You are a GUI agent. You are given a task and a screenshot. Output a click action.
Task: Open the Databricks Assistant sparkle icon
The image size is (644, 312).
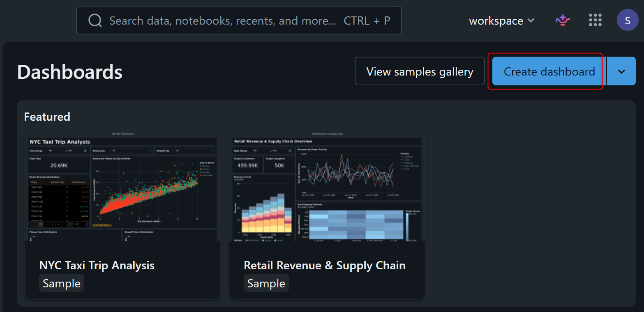pyautogui.click(x=563, y=20)
